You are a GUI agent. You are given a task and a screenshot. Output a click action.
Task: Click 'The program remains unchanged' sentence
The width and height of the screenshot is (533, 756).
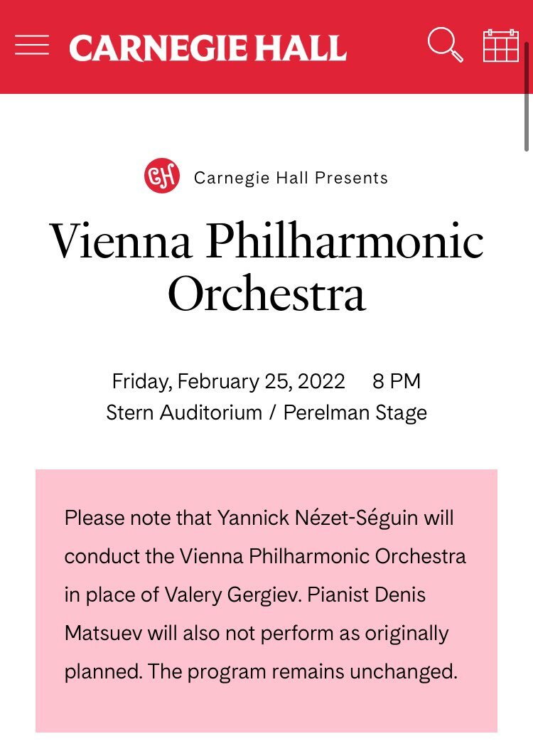click(x=302, y=671)
